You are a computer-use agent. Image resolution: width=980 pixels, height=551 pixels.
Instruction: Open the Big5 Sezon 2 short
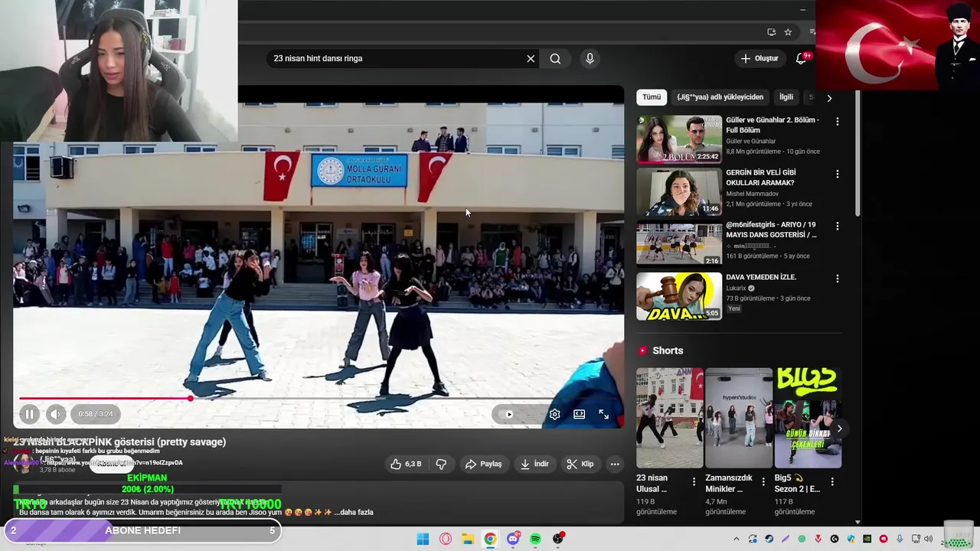808,418
